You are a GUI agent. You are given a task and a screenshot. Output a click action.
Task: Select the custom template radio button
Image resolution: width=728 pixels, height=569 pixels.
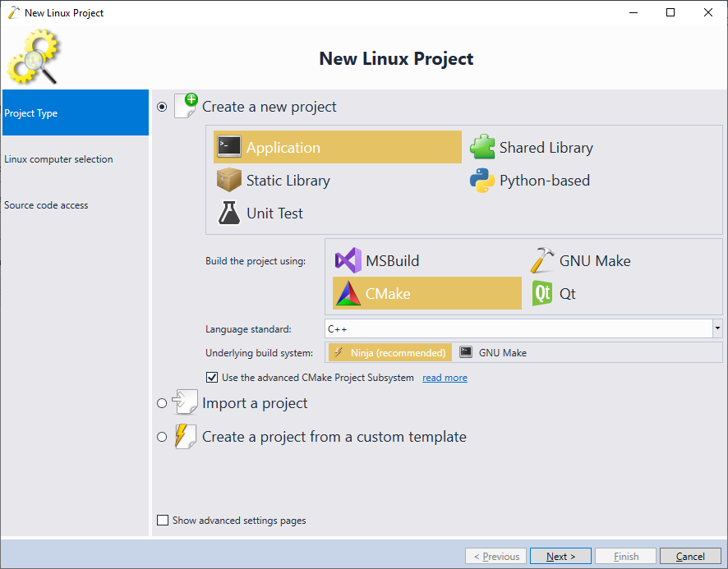(162, 437)
